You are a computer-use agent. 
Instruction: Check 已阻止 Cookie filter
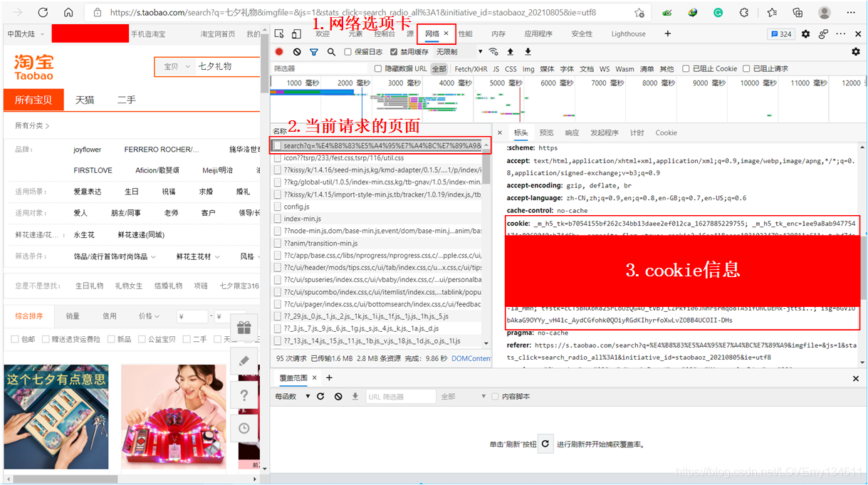pyautogui.click(x=686, y=69)
